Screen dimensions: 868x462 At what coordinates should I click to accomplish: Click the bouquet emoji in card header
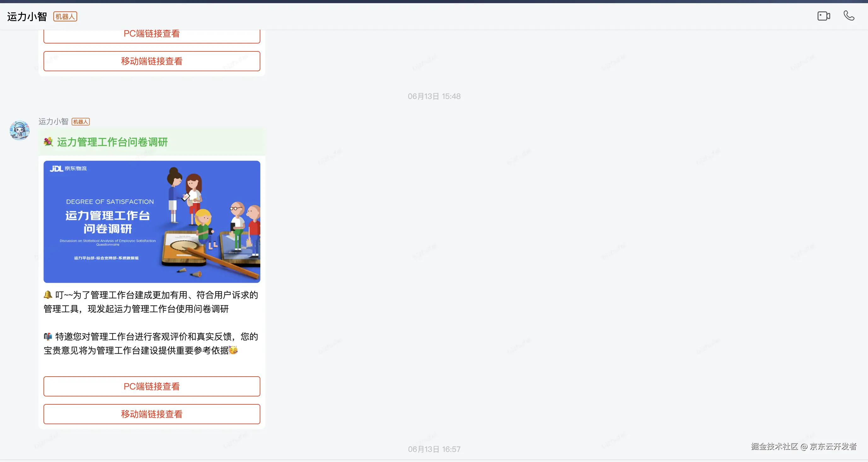[x=49, y=142]
